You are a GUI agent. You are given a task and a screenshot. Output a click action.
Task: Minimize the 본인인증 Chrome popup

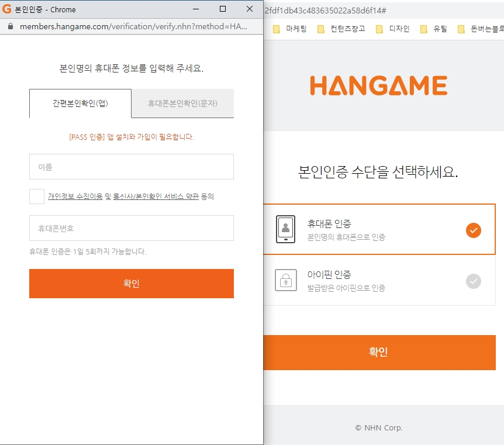pos(196,9)
